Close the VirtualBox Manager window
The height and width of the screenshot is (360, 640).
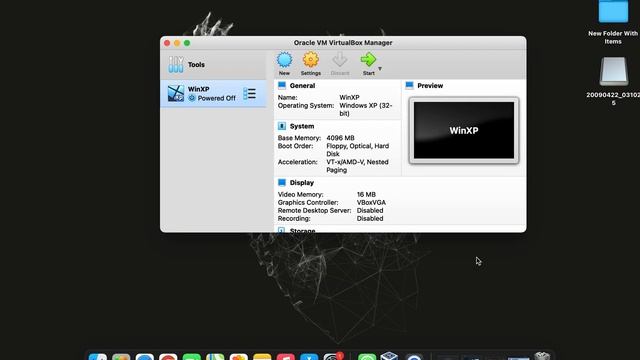[167, 43]
